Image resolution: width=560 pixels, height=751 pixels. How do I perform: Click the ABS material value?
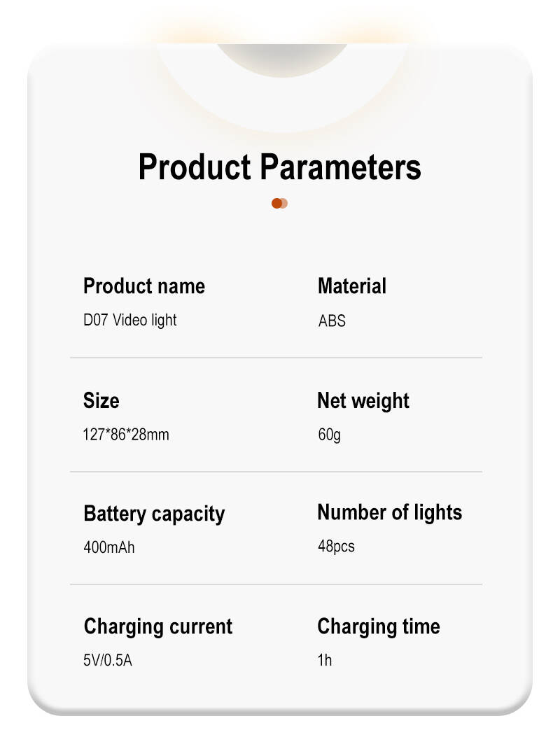coord(332,321)
